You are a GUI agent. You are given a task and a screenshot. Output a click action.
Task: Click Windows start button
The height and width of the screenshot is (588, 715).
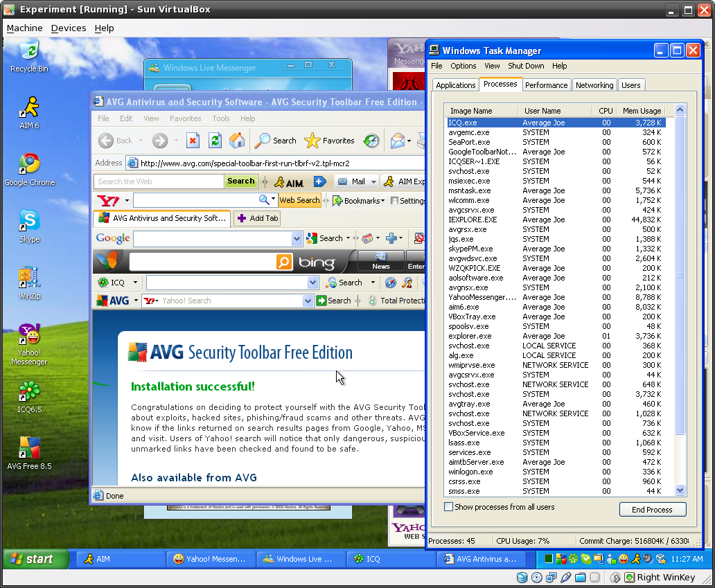pyautogui.click(x=36, y=559)
